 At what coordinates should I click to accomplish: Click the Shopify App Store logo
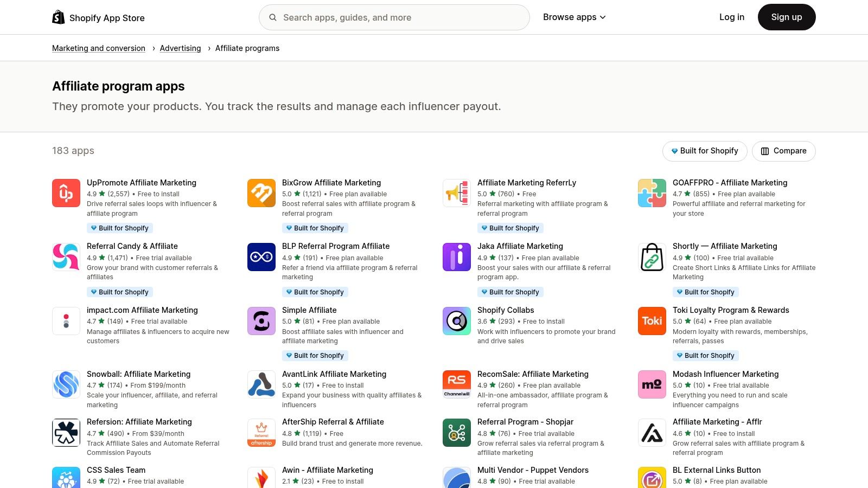click(x=98, y=17)
